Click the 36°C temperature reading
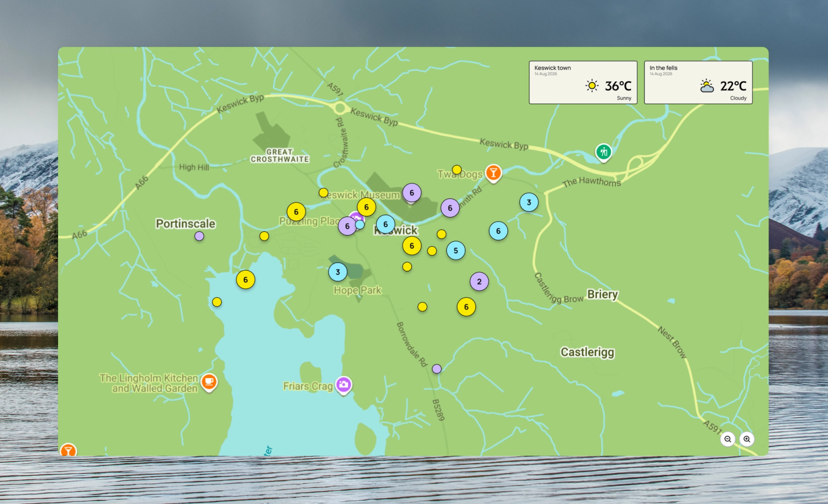This screenshot has width=828, height=504. pos(618,86)
